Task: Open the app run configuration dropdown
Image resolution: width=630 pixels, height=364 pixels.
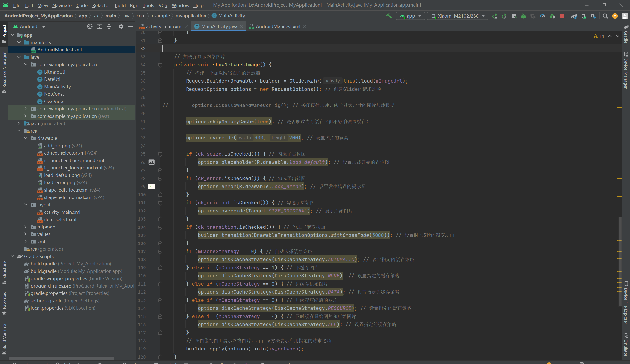Action: (x=410, y=16)
